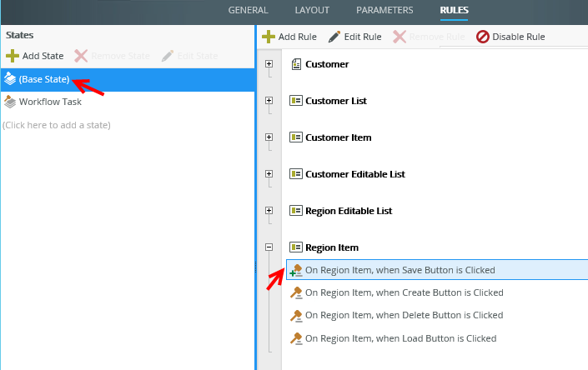Image resolution: width=588 pixels, height=370 pixels.
Task: Click the Add State plus icon
Action: pos(13,56)
